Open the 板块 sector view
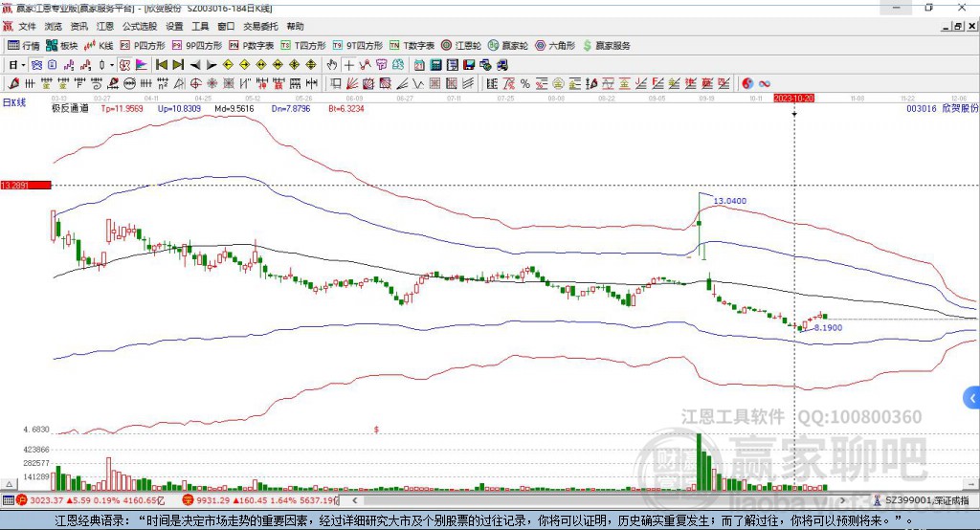The height and width of the screenshot is (530, 980). click(x=62, y=46)
